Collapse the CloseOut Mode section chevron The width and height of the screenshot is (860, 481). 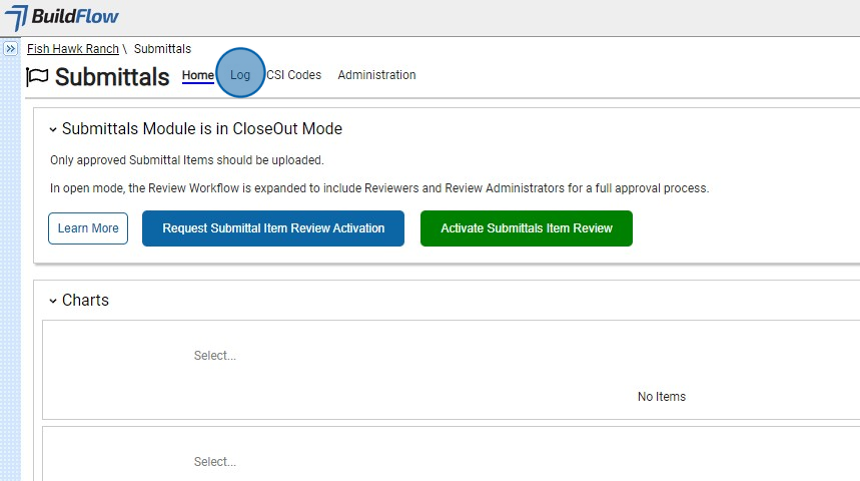tap(53, 129)
